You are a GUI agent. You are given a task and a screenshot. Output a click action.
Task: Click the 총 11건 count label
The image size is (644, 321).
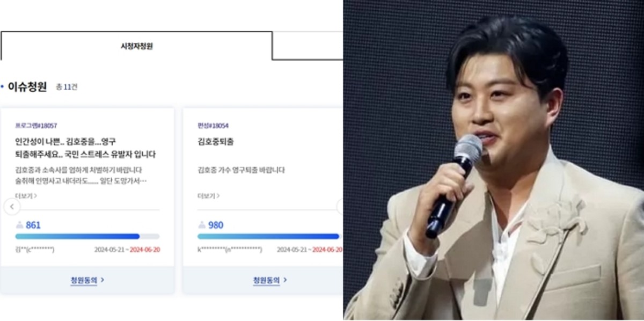click(x=67, y=87)
